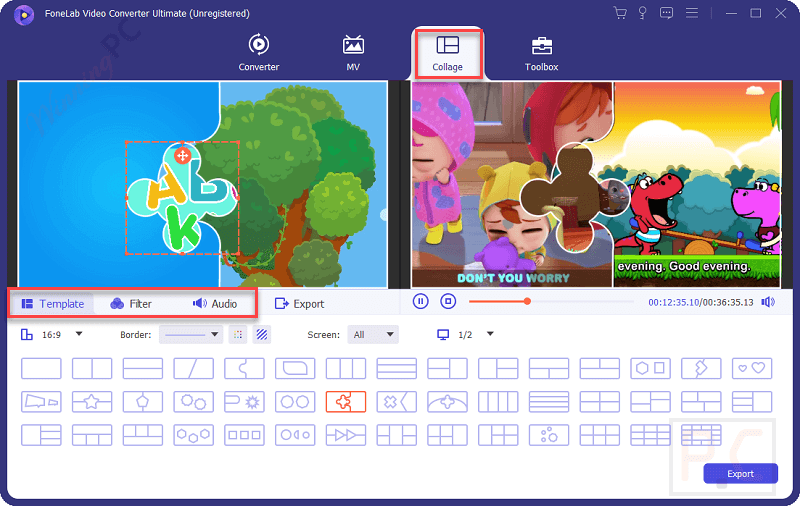Open the Toolbox tab
Image resolution: width=800 pixels, height=506 pixels.
click(541, 53)
